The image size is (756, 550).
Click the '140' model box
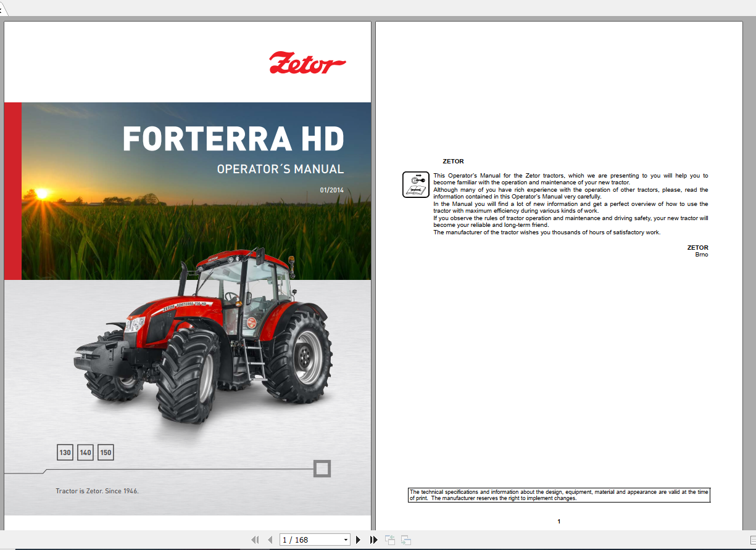point(85,453)
